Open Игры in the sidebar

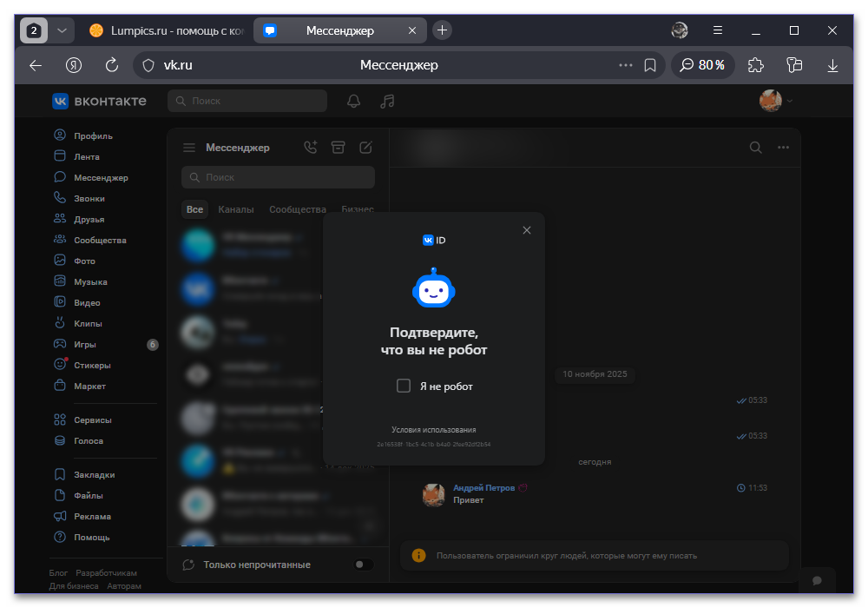[76, 345]
